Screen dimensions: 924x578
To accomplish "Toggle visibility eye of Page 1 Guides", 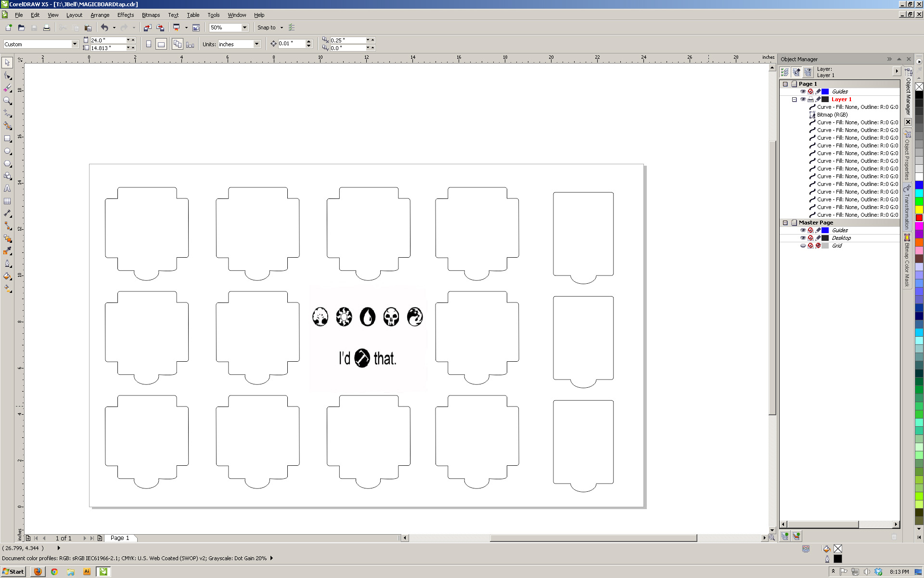I will coord(803,92).
